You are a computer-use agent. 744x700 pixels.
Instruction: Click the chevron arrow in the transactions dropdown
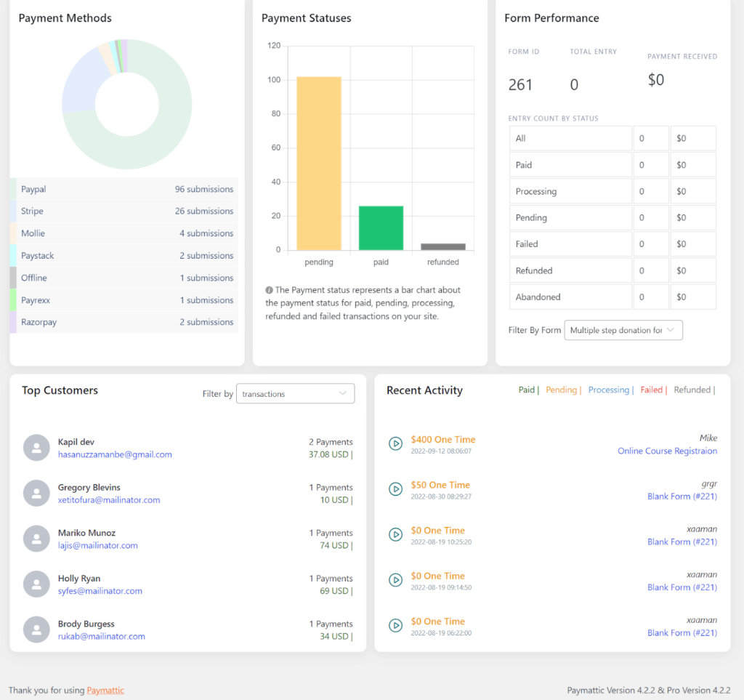343,393
